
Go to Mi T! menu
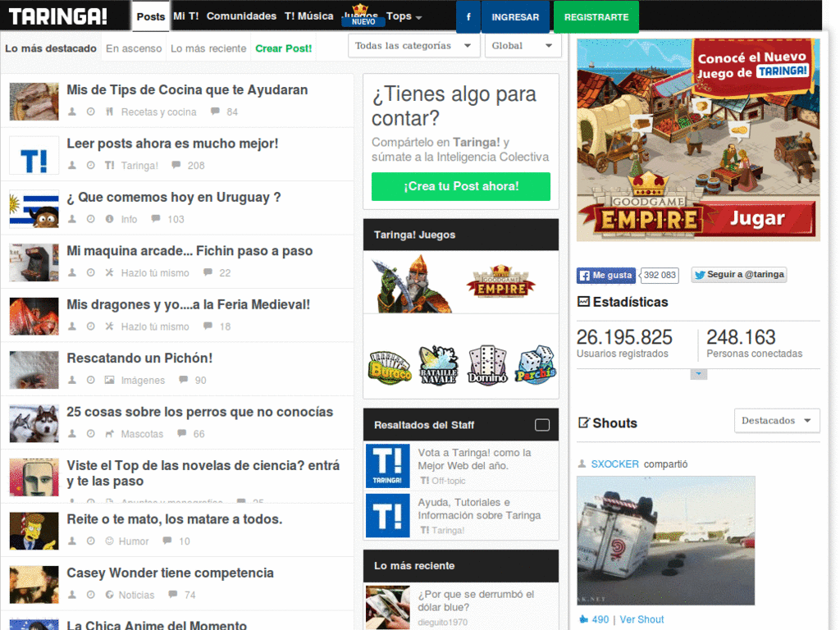pyautogui.click(x=186, y=16)
